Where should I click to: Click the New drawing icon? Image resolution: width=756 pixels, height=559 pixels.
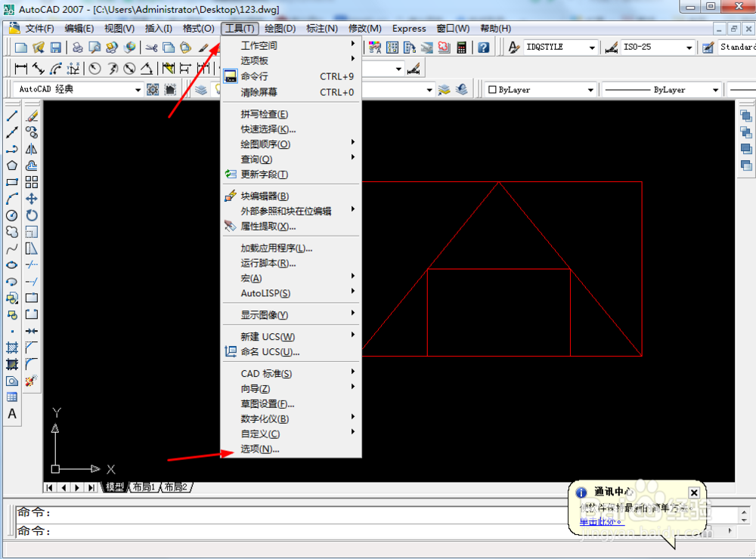(x=21, y=48)
